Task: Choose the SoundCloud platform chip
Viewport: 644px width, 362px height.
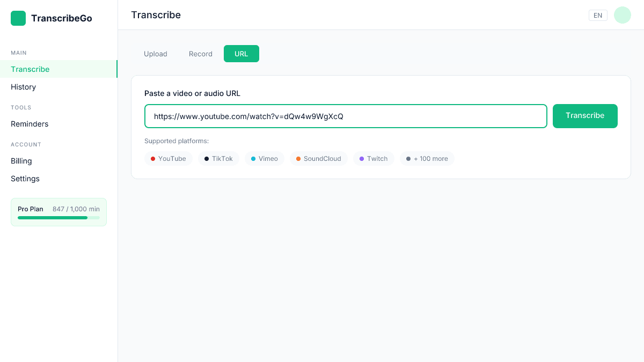Action: [x=319, y=159]
